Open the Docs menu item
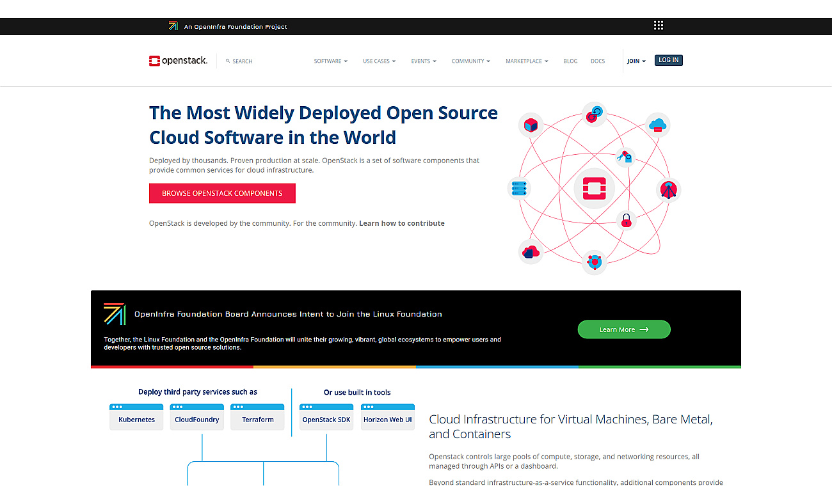This screenshot has height=504, width=832. coord(598,61)
